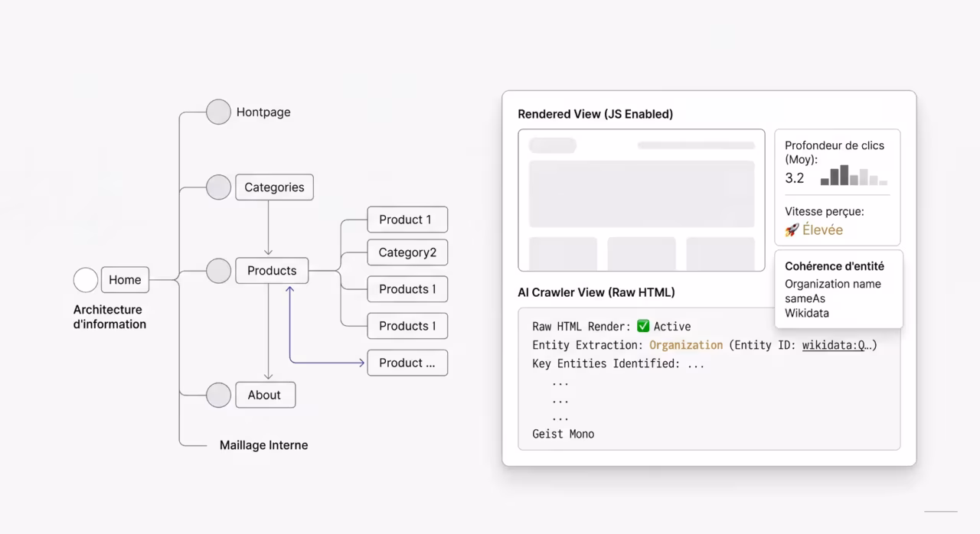Image resolution: width=980 pixels, height=534 pixels.
Task: Click the Maillage Interne label
Action: 263,445
